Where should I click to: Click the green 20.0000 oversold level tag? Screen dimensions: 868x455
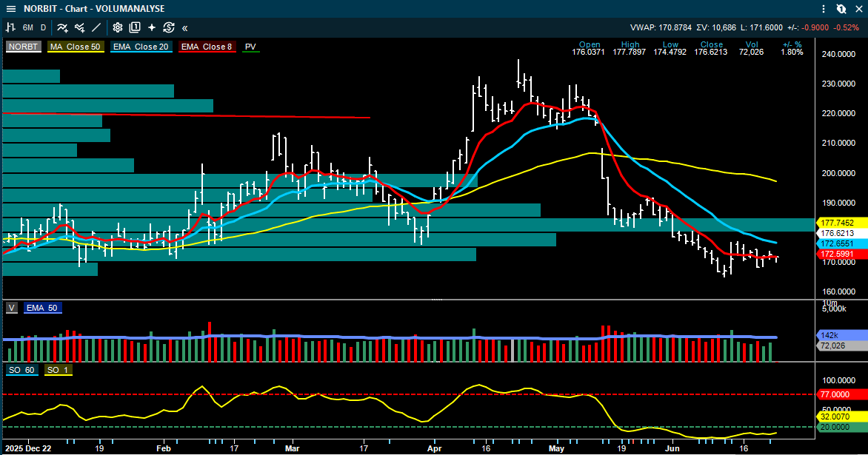[841, 427]
